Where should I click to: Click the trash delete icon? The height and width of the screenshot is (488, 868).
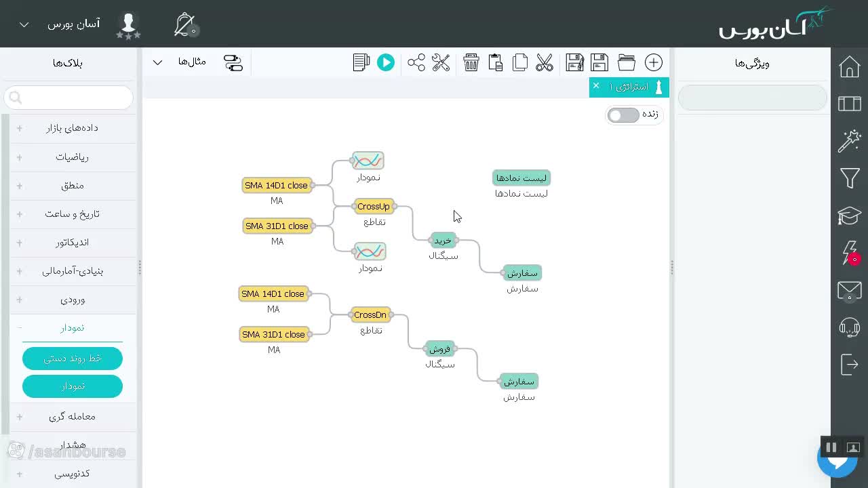click(x=471, y=62)
